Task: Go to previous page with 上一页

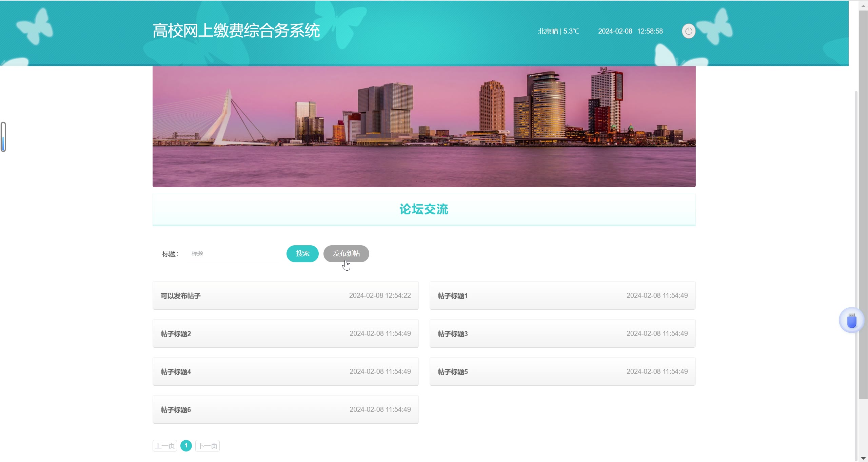Action: click(x=165, y=446)
